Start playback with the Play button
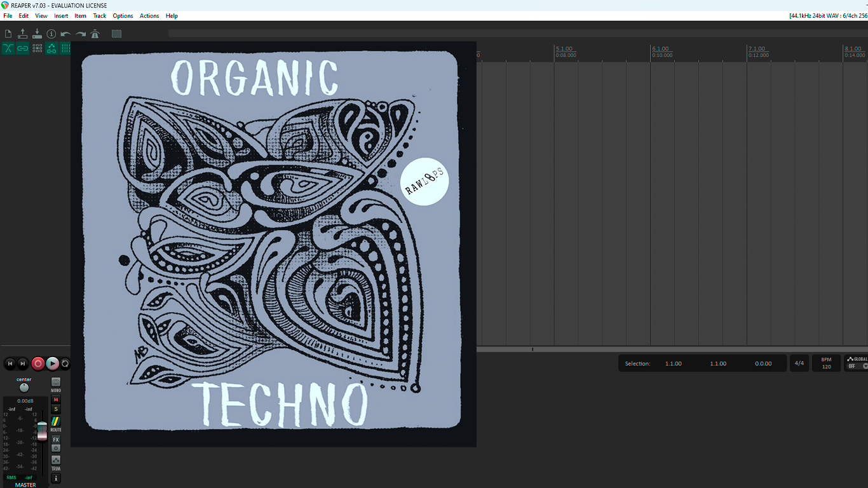Screen dimensions: 868x488 (53, 363)
